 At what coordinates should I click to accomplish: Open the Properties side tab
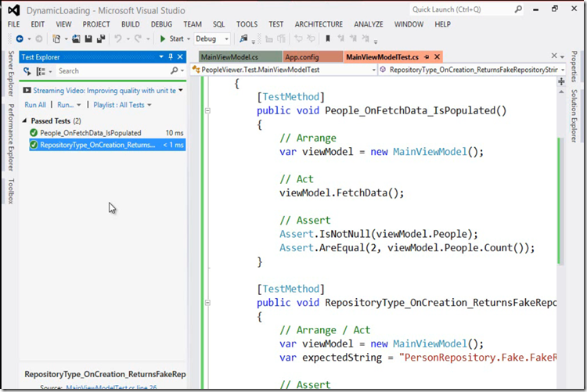point(574,67)
